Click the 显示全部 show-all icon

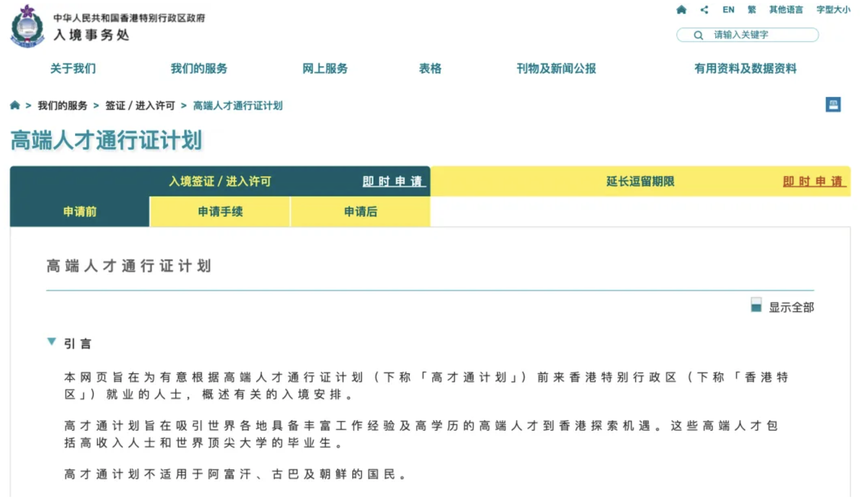pos(756,305)
